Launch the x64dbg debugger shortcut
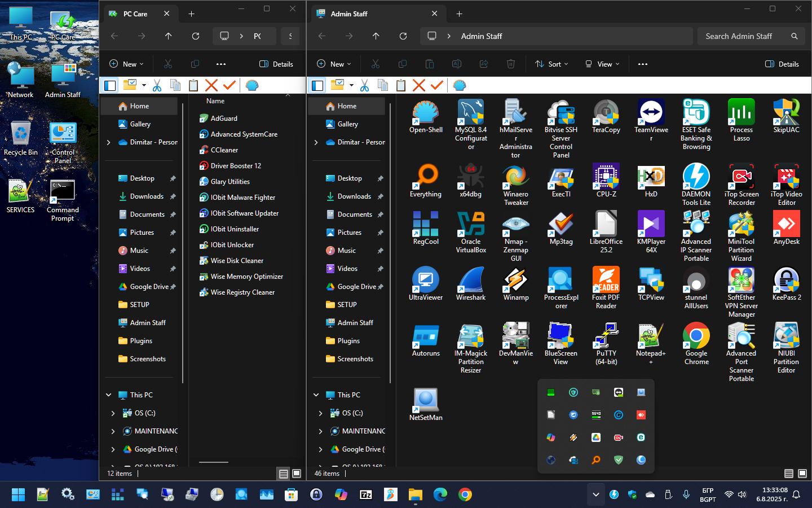 pyautogui.click(x=470, y=180)
